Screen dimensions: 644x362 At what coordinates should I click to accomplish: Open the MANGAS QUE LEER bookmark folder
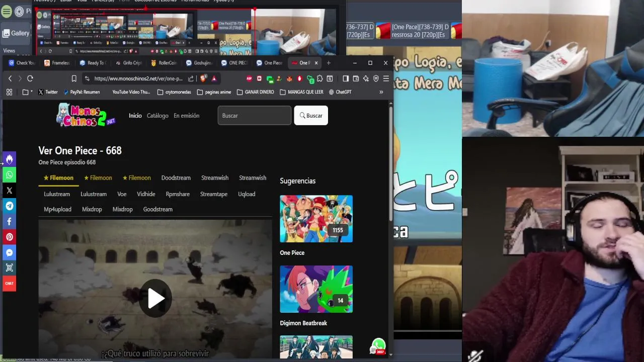pos(301,92)
